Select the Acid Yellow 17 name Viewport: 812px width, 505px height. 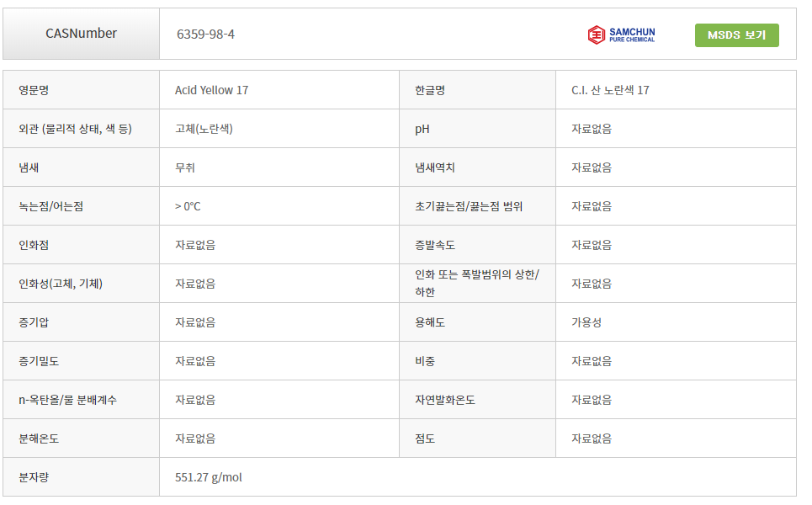pos(211,90)
